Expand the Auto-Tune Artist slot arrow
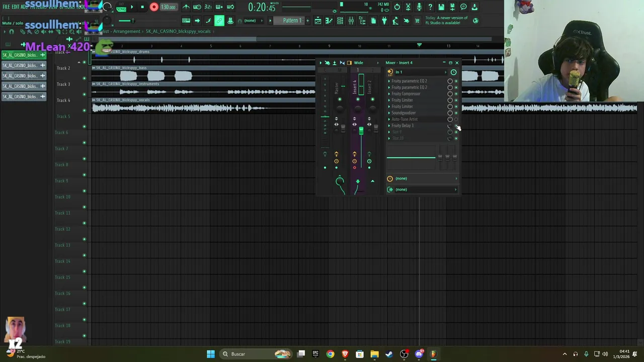The height and width of the screenshot is (362, 644). pyautogui.click(x=389, y=119)
